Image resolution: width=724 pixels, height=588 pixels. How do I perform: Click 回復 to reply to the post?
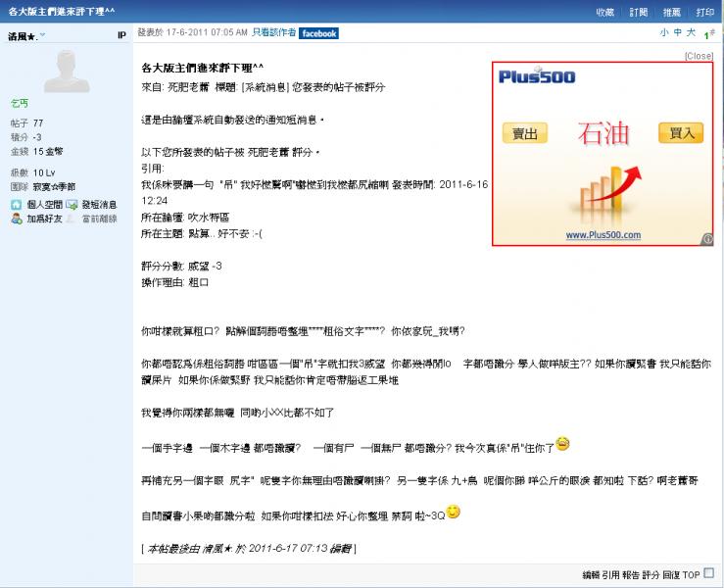pyautogui.click(x=671, y=575)
